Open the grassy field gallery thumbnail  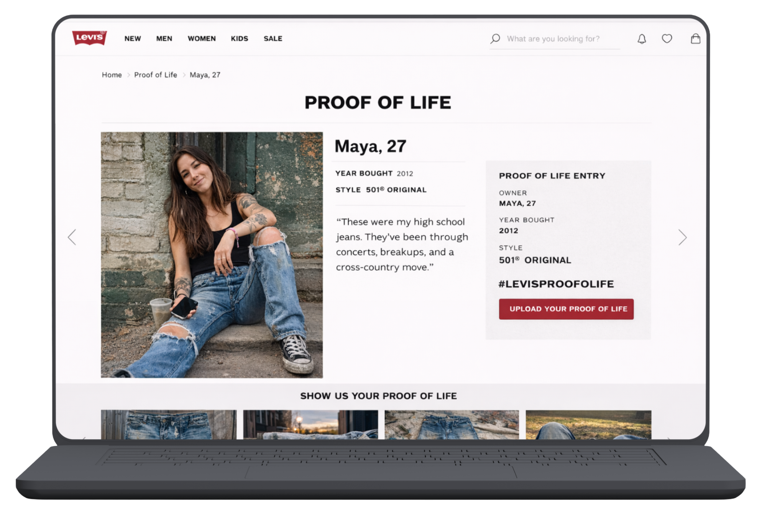pyautogui.click(x=588, y=425)
